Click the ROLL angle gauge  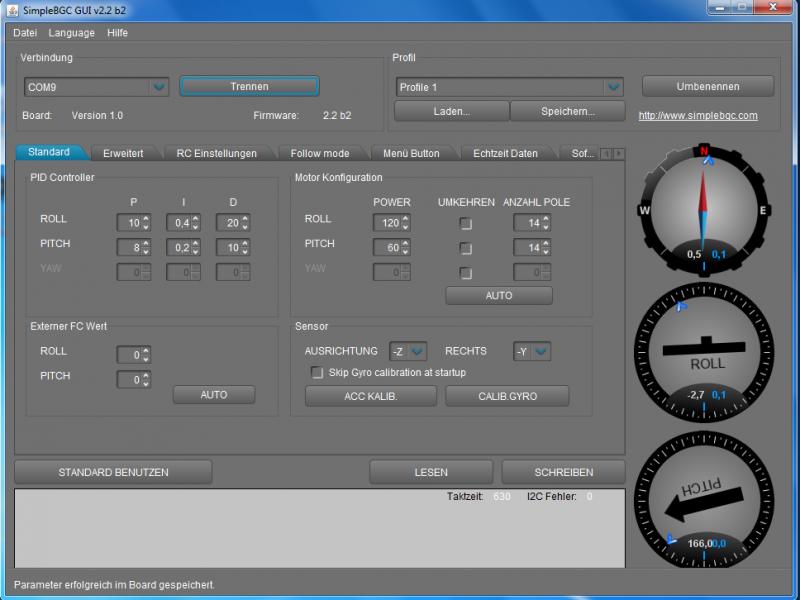click(704, 352)
